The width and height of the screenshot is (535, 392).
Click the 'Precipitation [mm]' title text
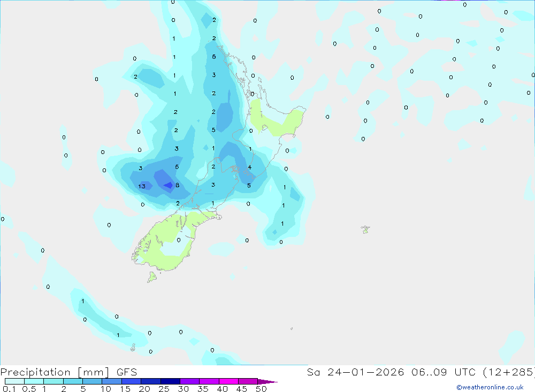(55, 372)
